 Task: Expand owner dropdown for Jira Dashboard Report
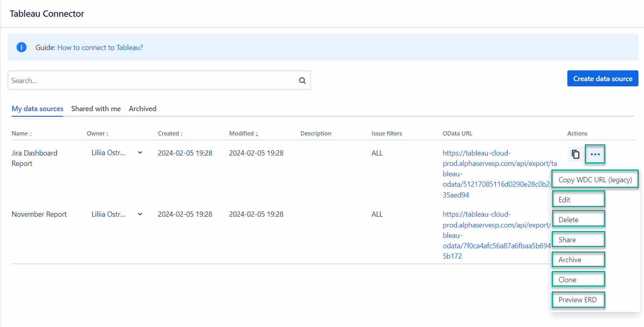pyautogui.click(x=140, y=153)
